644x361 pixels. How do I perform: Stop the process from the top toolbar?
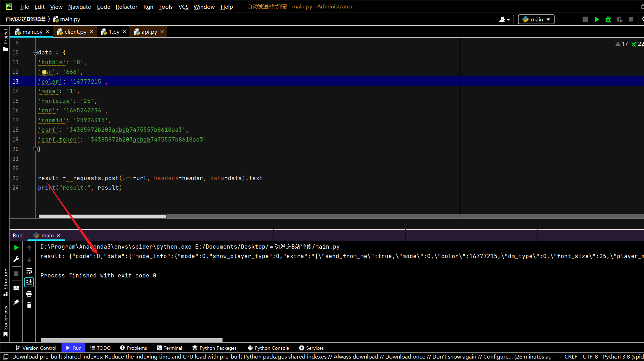pos(631,19)
